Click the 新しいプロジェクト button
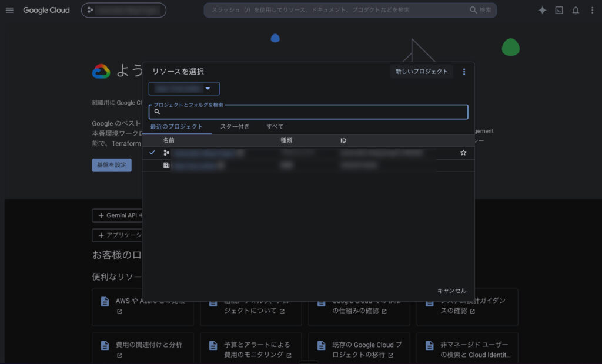 pyautogui.click(x=422, y=72)
